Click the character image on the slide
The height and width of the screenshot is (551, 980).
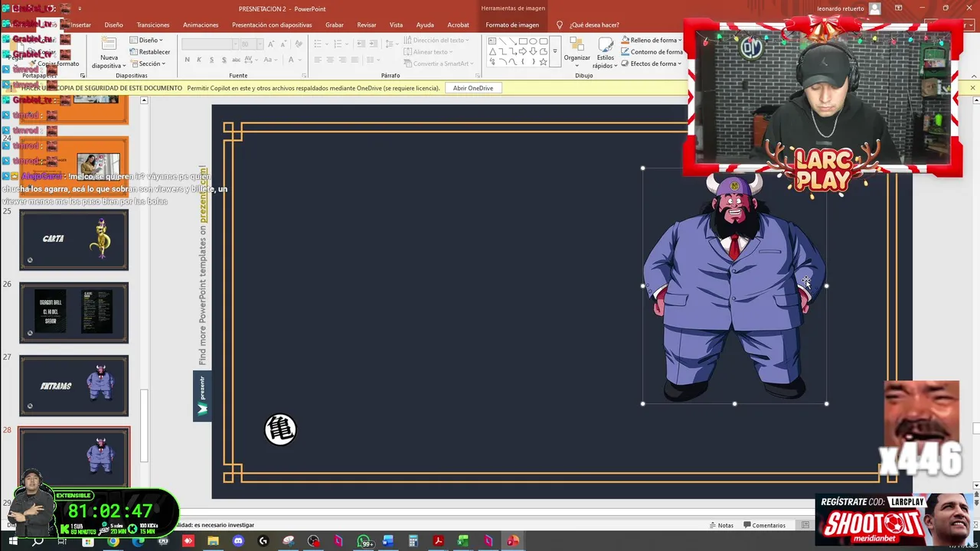[734, 286]
